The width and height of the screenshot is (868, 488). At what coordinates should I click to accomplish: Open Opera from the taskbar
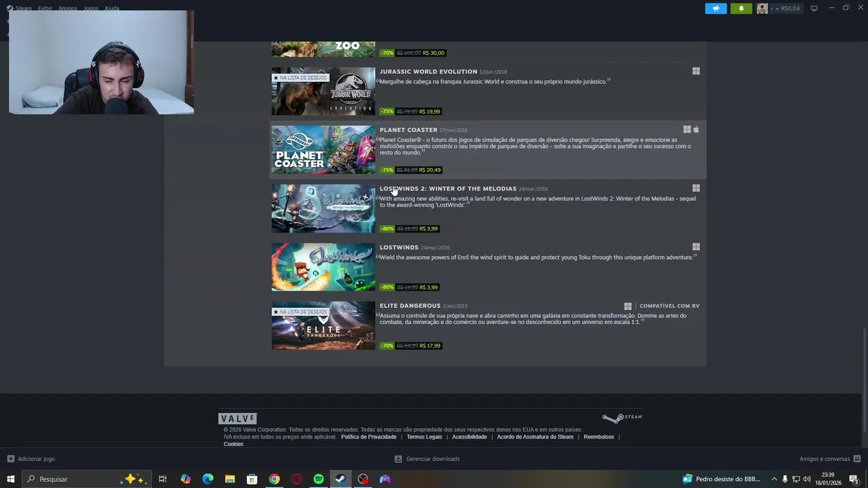point(296,479)
